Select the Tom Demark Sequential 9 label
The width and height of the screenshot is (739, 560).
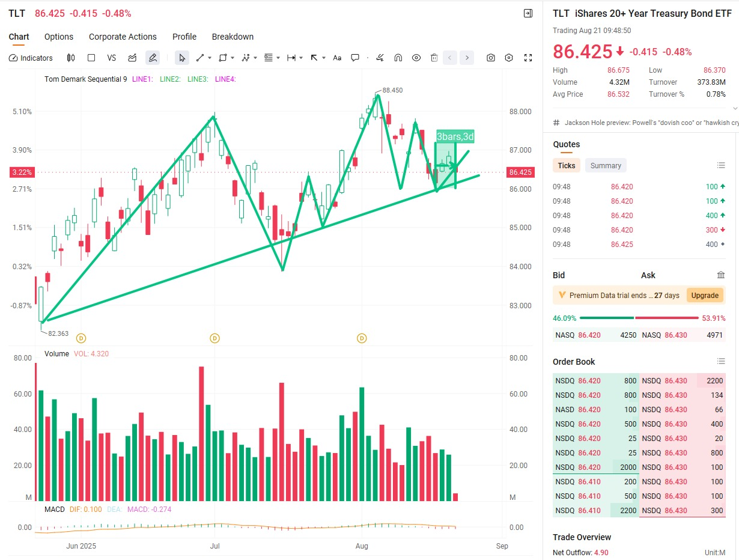[x=86, y=79]
